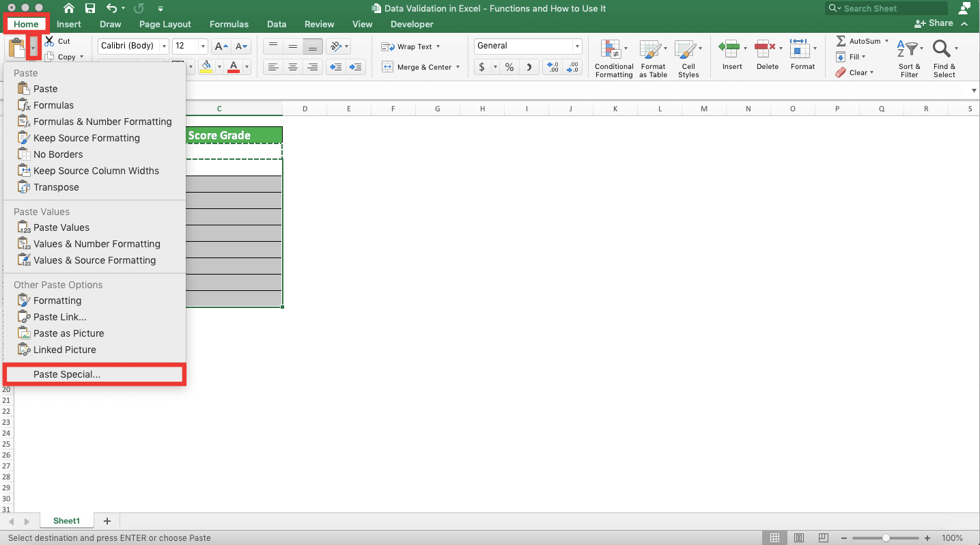Open Sort & Filter

(910, 59)
